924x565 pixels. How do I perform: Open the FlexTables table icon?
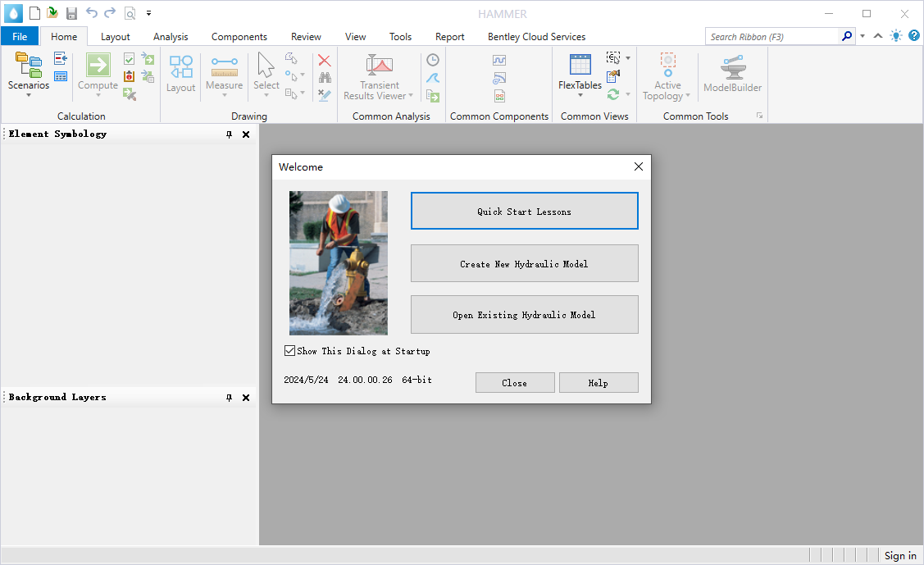tap(580, 65)
